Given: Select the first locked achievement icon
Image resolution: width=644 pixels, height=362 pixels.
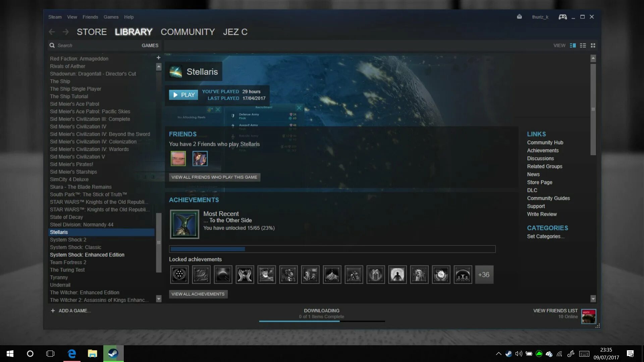Looking at the screenshot, I should click(179, 275).
